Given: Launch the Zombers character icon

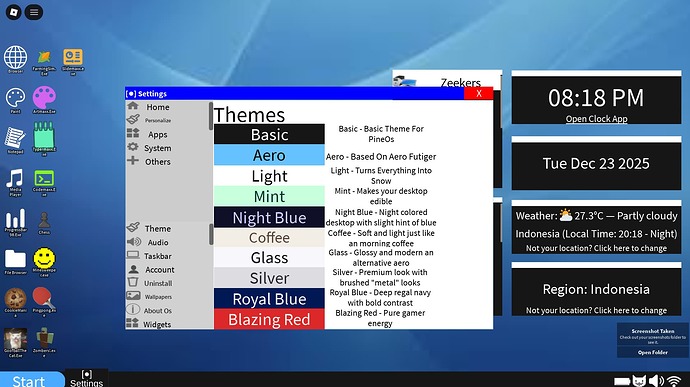Looking at the screenshot, I should click(44, 338).
